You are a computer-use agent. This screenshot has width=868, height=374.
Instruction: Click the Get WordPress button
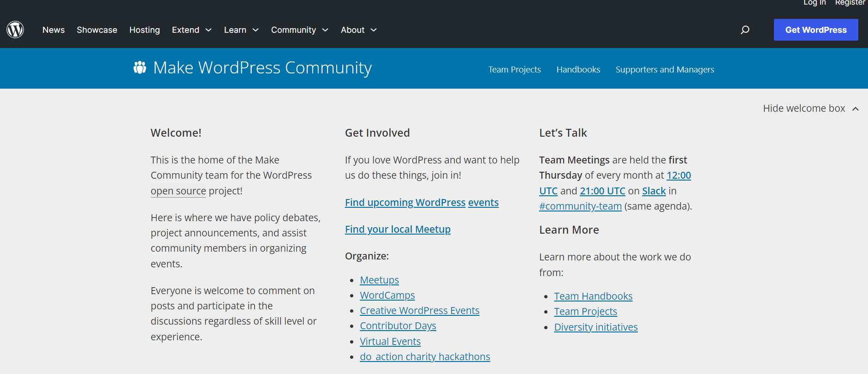(x=816, y=30)
